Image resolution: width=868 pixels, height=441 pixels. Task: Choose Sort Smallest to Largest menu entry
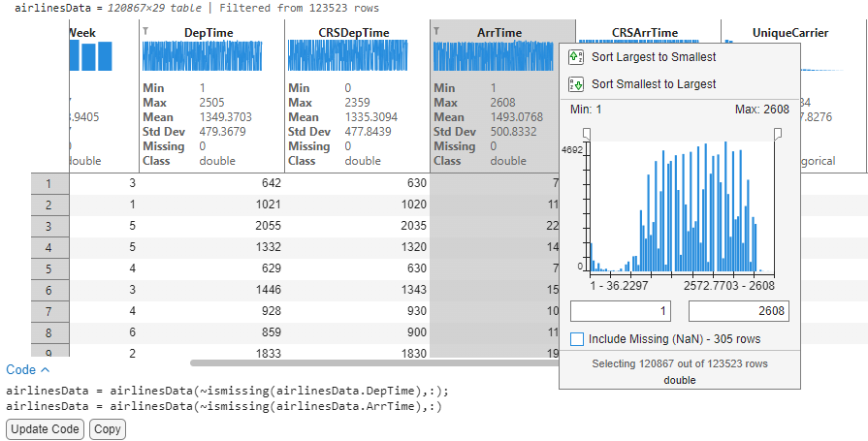tap(654, 84)
